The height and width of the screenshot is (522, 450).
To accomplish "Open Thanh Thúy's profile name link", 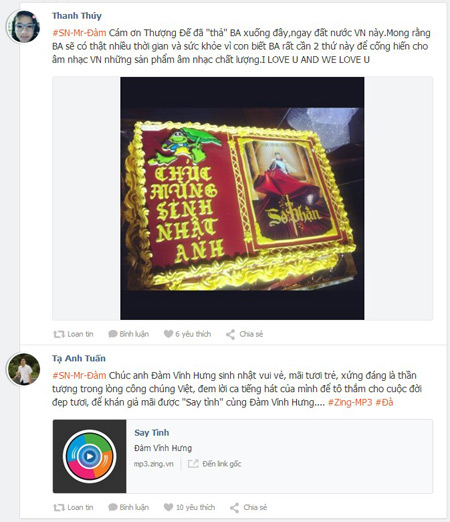I will coord(77,16).
